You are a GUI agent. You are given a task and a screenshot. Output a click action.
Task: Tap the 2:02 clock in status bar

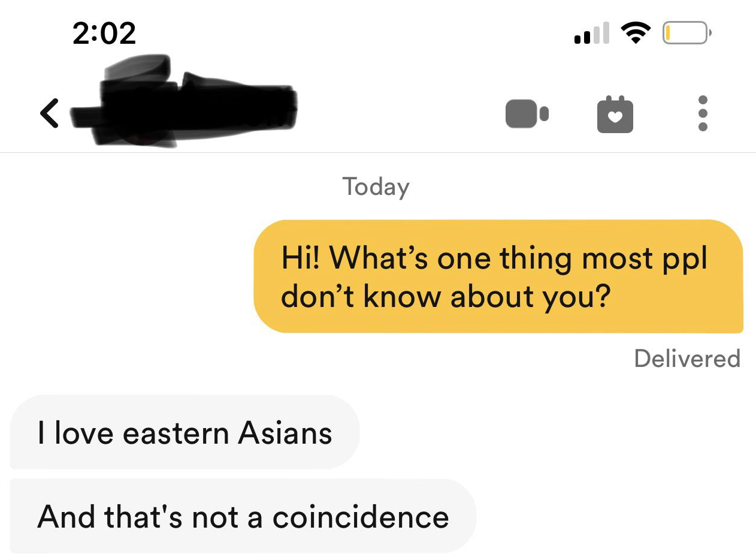point(104,33)
